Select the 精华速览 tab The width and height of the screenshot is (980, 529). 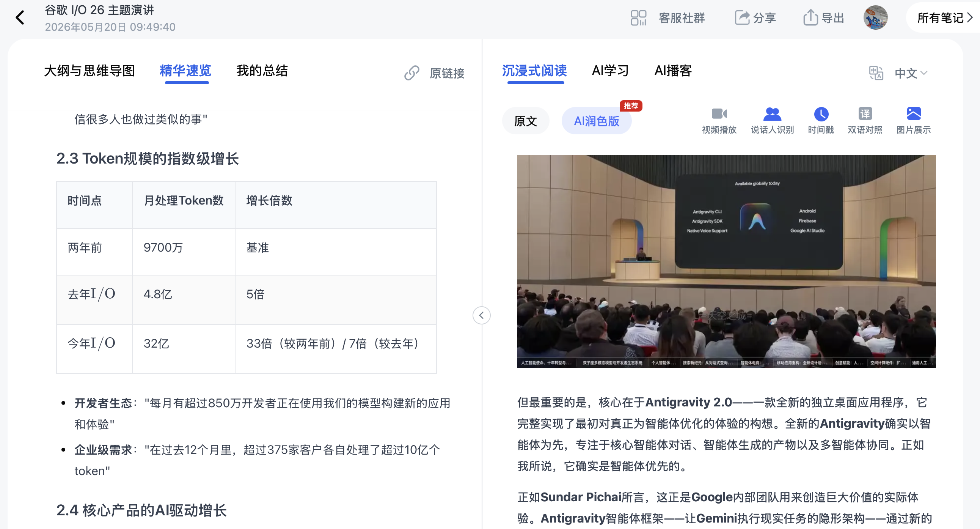[x=185, y=71]
